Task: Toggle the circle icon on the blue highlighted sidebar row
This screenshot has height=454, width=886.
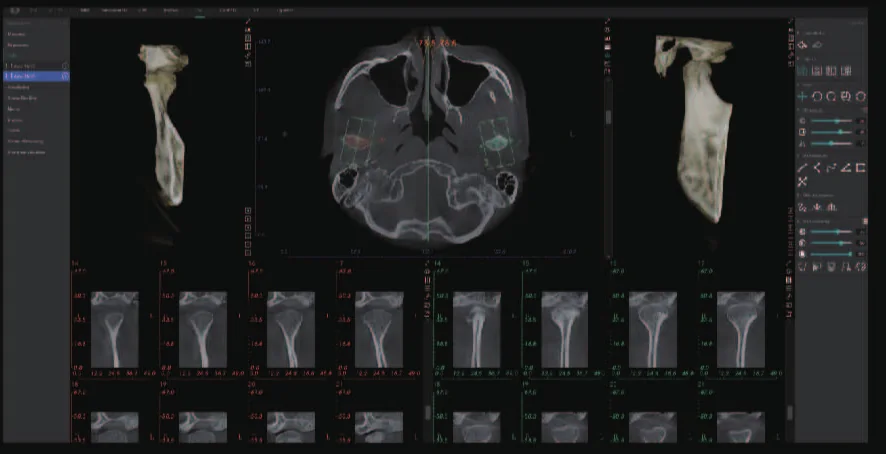Action: pos(65,76)
